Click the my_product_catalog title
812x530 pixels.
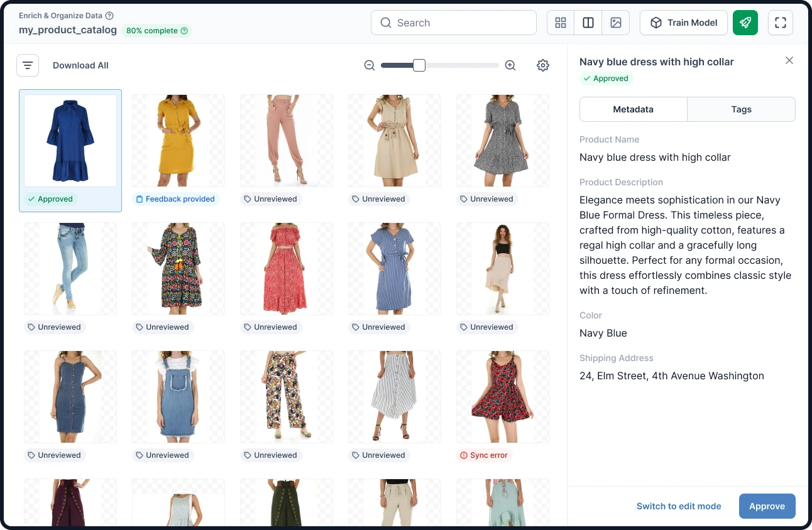click(68, 30)
